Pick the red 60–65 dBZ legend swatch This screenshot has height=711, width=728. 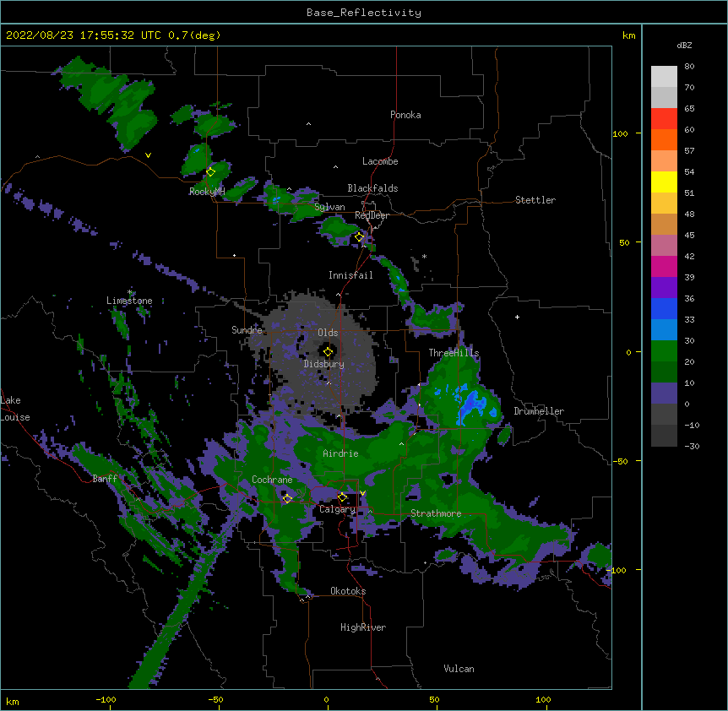(664, 119)
